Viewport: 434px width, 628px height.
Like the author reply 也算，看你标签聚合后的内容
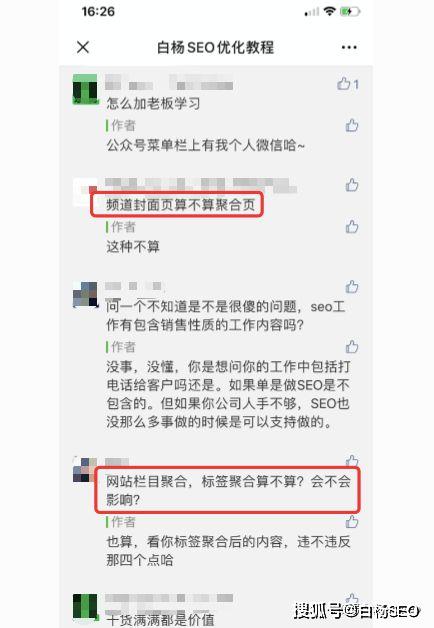[x=352, y=522]
